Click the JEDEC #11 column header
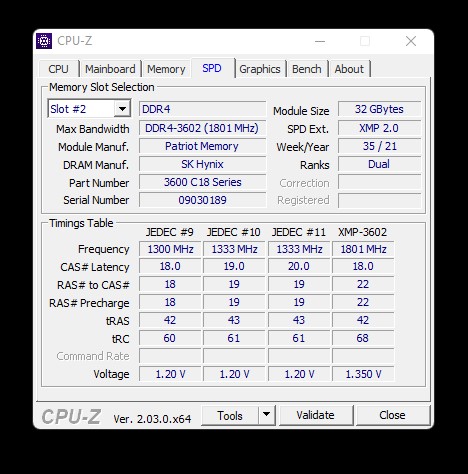 [x=299, y=232]
